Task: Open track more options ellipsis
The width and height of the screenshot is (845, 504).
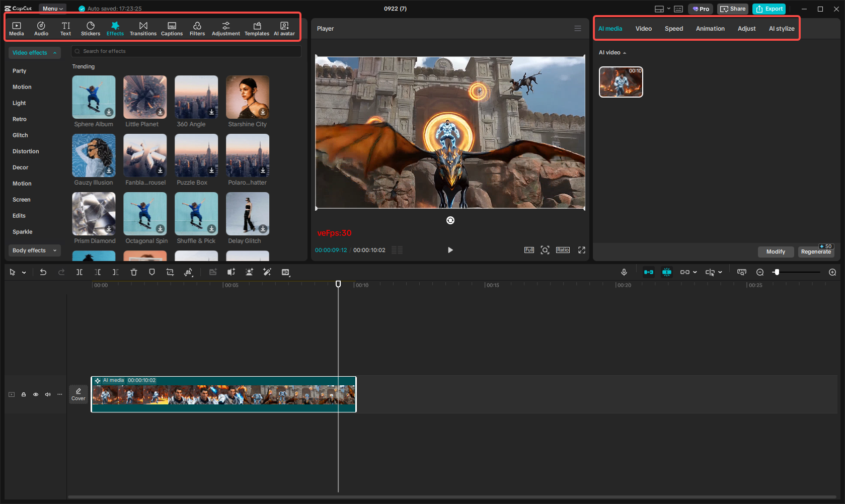Action: pos(60,394)
